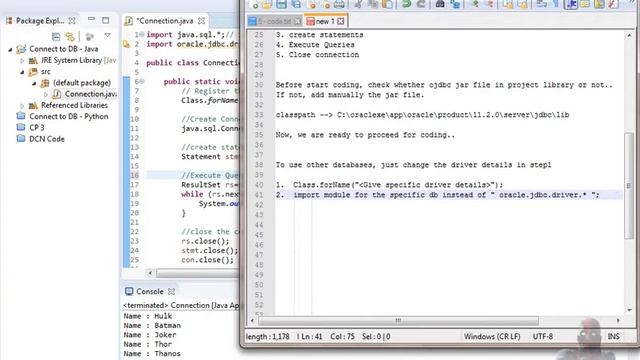Image resolution: width=640 pixels, height=360 pixels.
Task: Open line-ending selector 'Windows (CR LF)'
Action: [492, 336]
